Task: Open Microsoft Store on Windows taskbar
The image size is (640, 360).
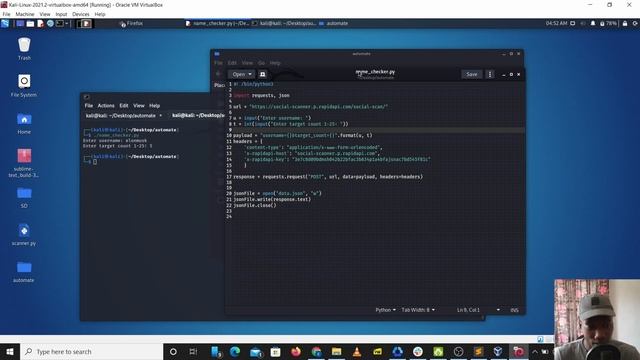Action: [x=276, y=351]
